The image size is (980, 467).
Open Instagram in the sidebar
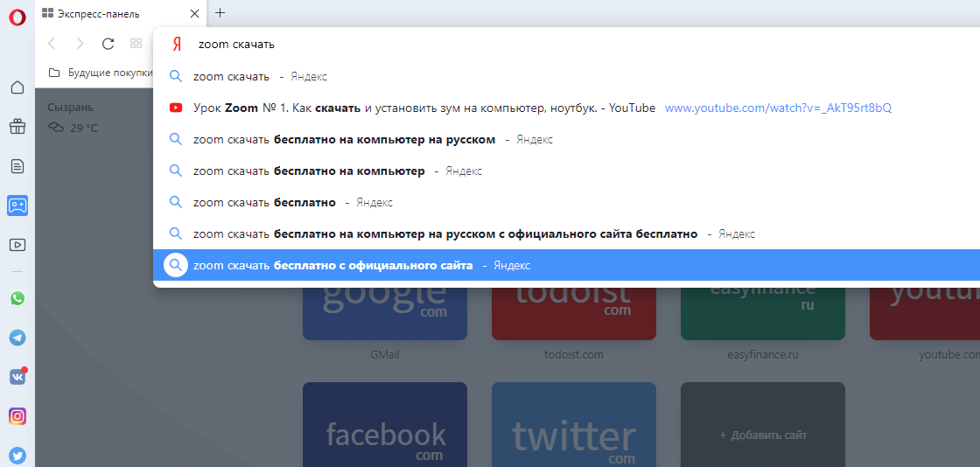17,415
